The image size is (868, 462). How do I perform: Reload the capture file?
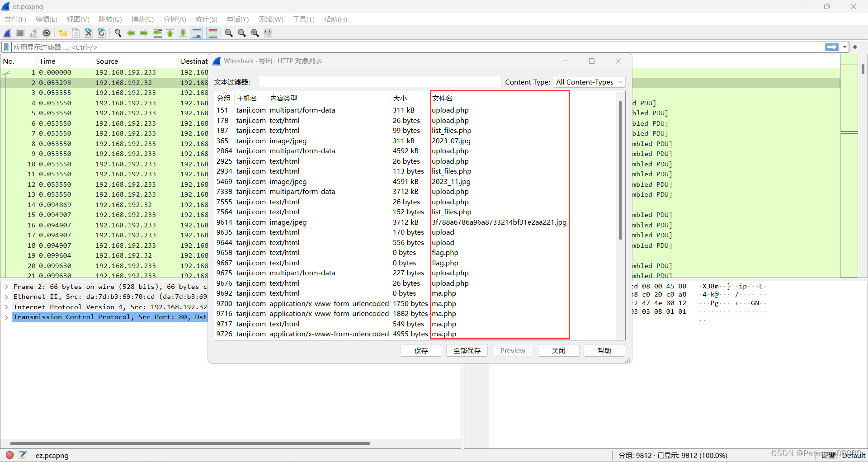coord(102,33)
